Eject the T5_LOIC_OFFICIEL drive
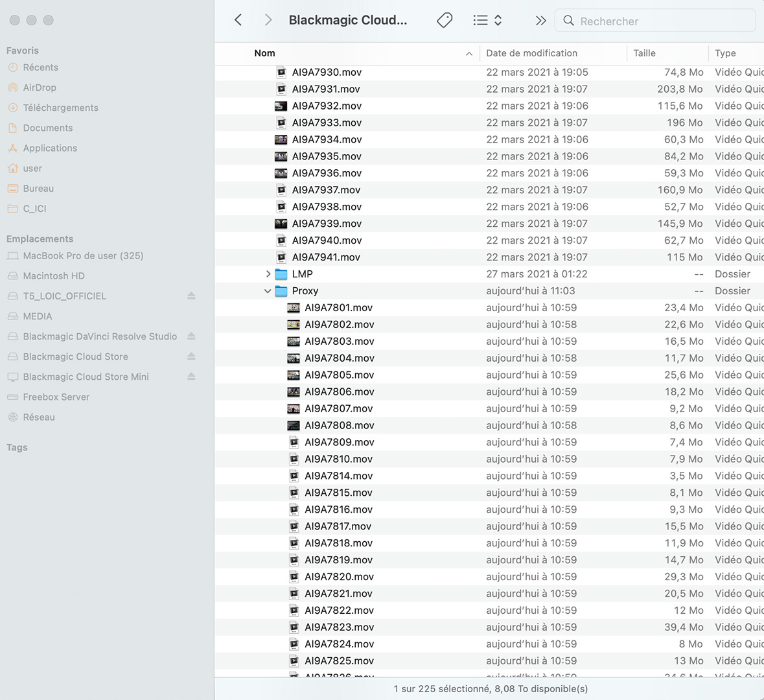Viewport: 764px width, 700px height. (x=191, y=296)
